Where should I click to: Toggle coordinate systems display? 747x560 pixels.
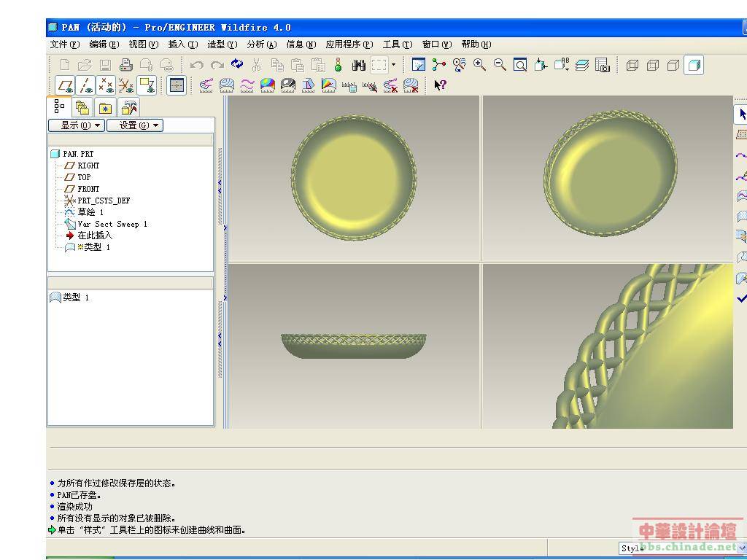point(126,85)
